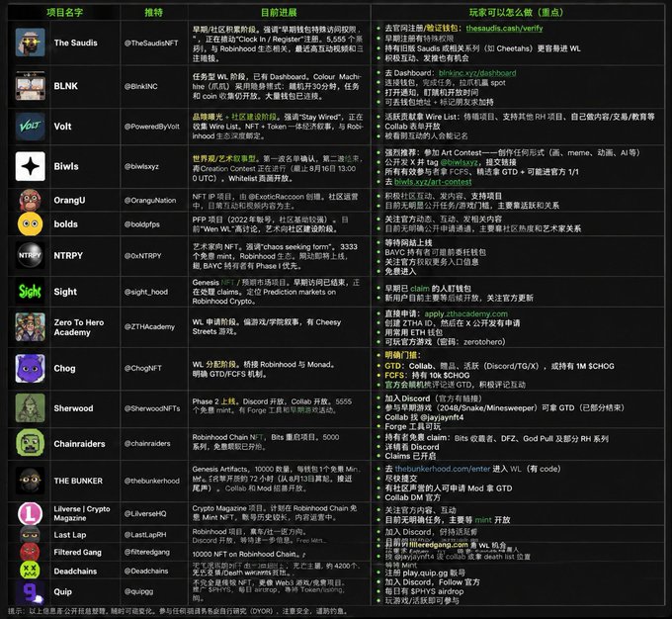Click the Biwls star logo icon
The height and width of the screenshot is (619, 672).
[x=30, y=166]
